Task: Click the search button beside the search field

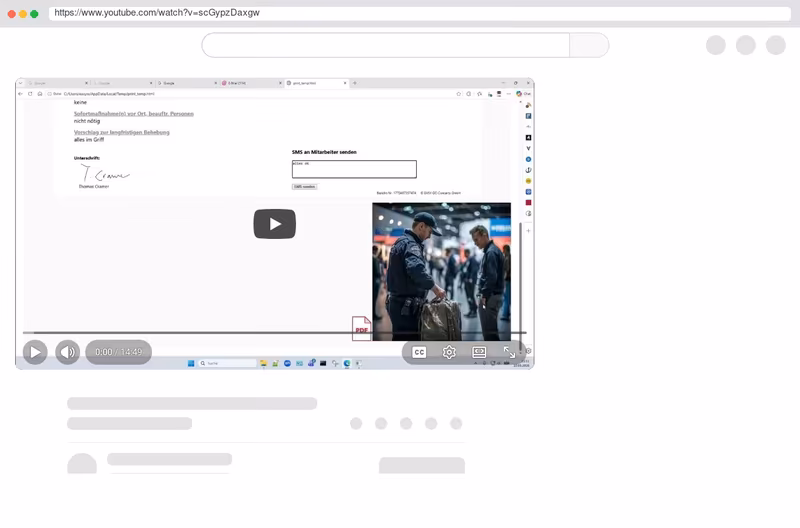Action: coord(589,45)
